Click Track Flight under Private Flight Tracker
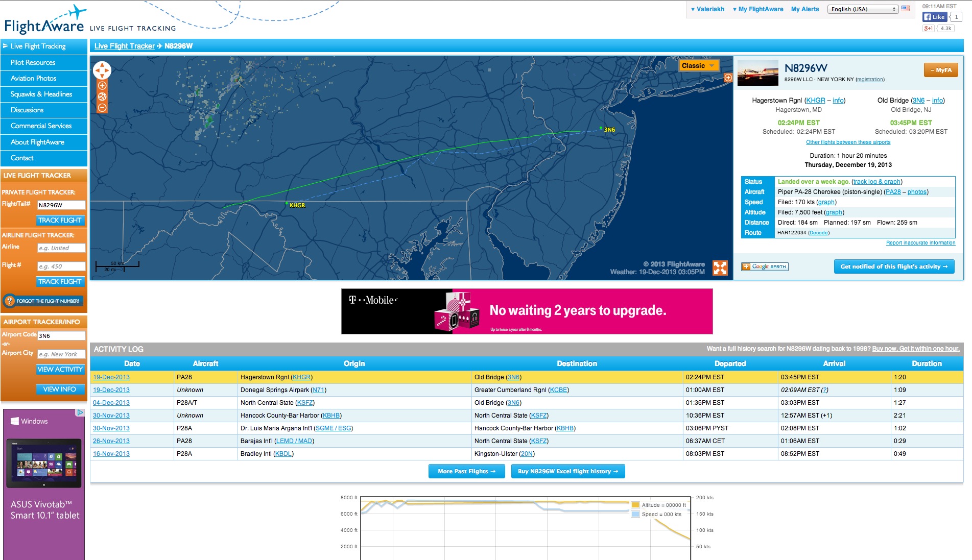This screenshot has width=972, height=560. [60, 220]
